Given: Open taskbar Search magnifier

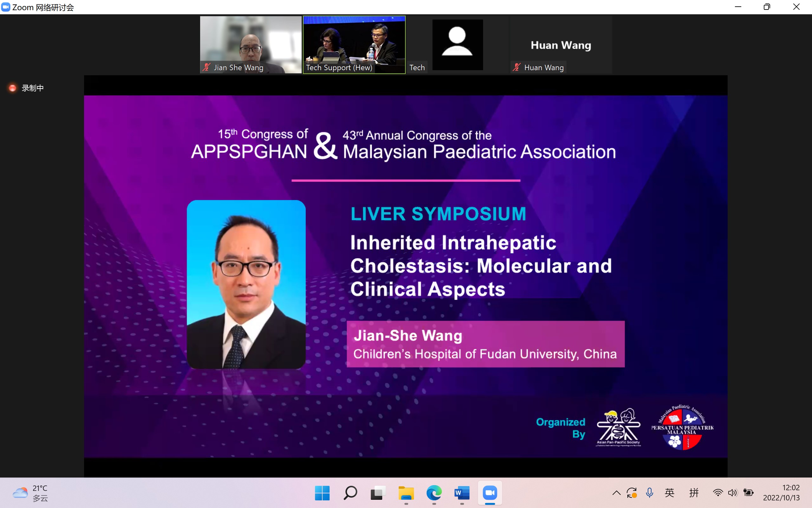Looking at the screenshot, I should [x=350, y=493].
